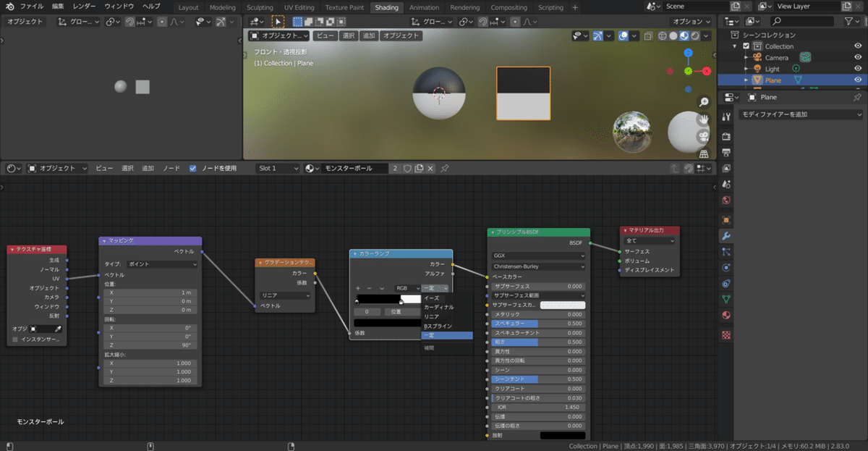Open the Render properties tab icon
The height and width of the screenshot is (451, 868).
[x=726, y=136]
